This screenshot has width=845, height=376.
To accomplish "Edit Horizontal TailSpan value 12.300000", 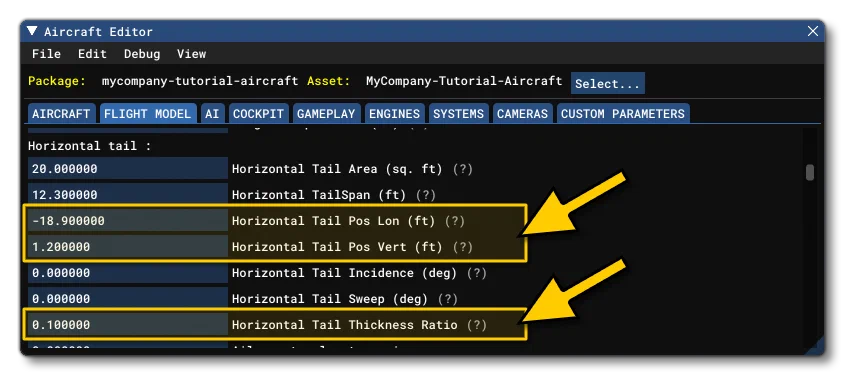I will tap(128, 194).
